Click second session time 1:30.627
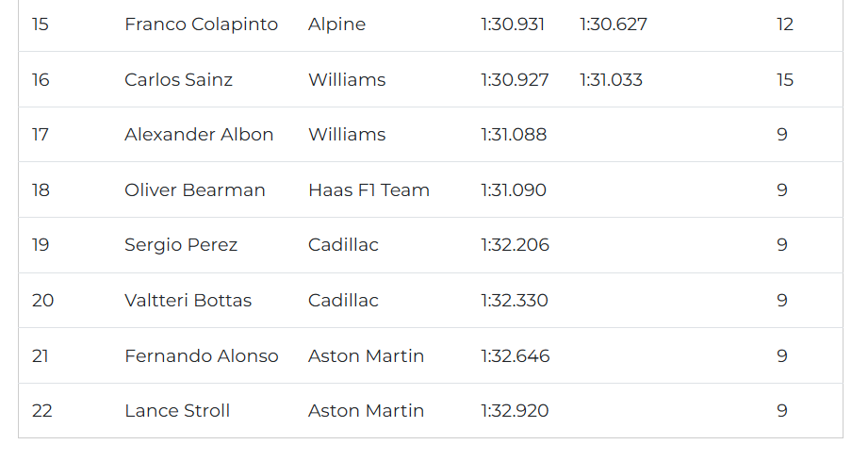 coord(614,25)
